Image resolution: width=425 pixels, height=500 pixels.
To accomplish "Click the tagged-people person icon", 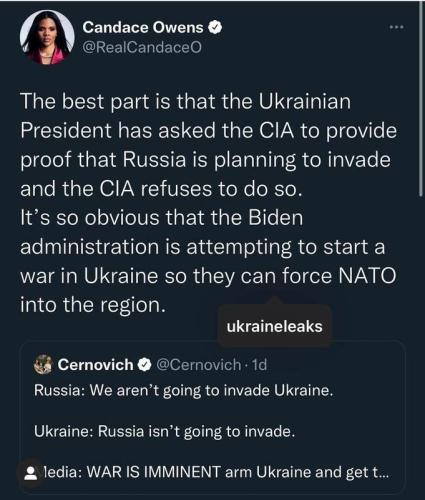I will (31, 473).
